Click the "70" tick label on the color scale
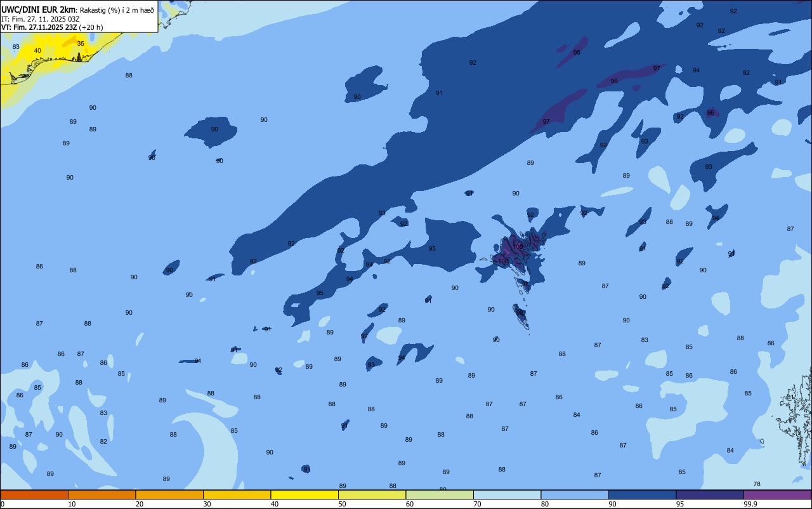 [x=478, y=504]
